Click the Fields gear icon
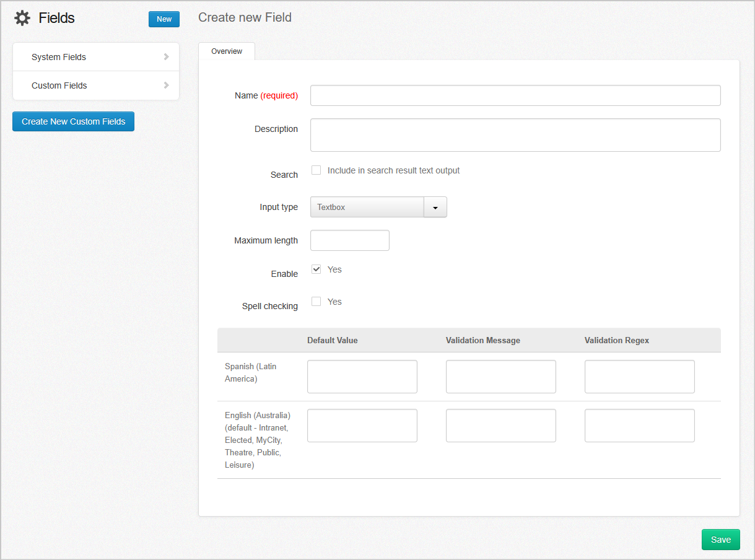This screenshot has height=560, width=755. [x=22, y=19]
